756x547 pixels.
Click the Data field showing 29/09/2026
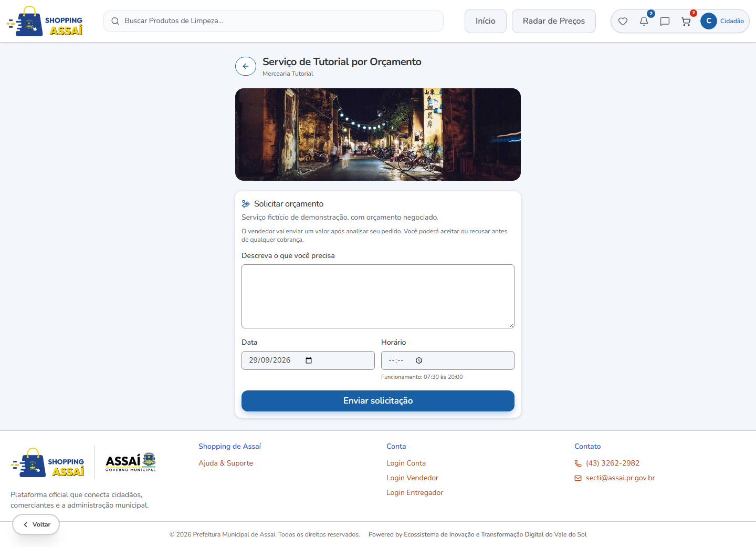tap(308, 360)
